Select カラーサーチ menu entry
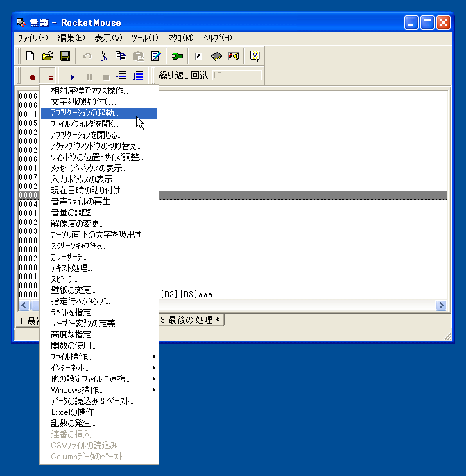This screenshot has width=466, height=476. point(99,257)
